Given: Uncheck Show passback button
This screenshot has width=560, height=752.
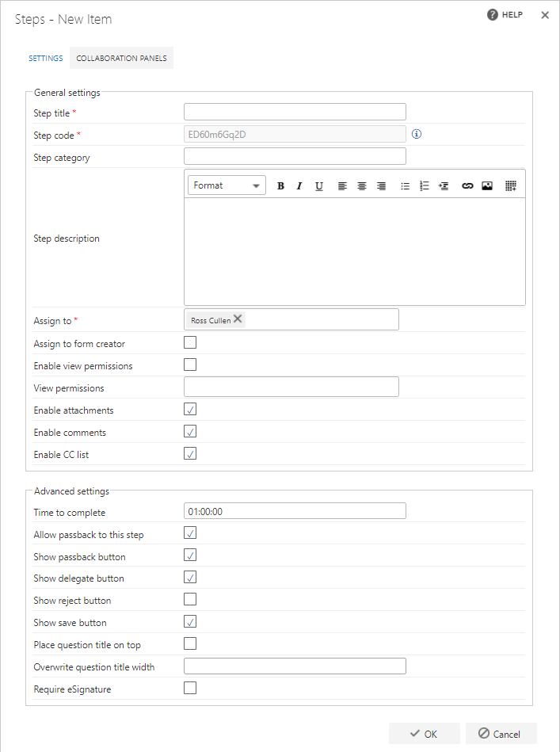Looking at the screenshot, I should pos(190,555).
